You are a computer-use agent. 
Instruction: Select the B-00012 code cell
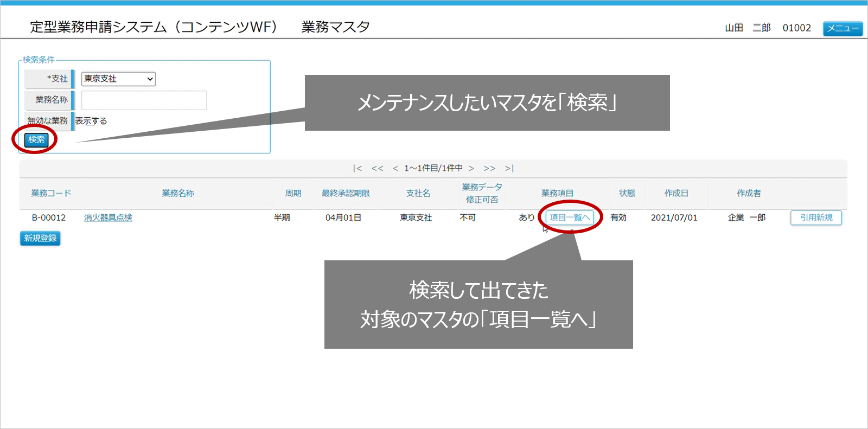pyautogui.click(x=49, y=217)
